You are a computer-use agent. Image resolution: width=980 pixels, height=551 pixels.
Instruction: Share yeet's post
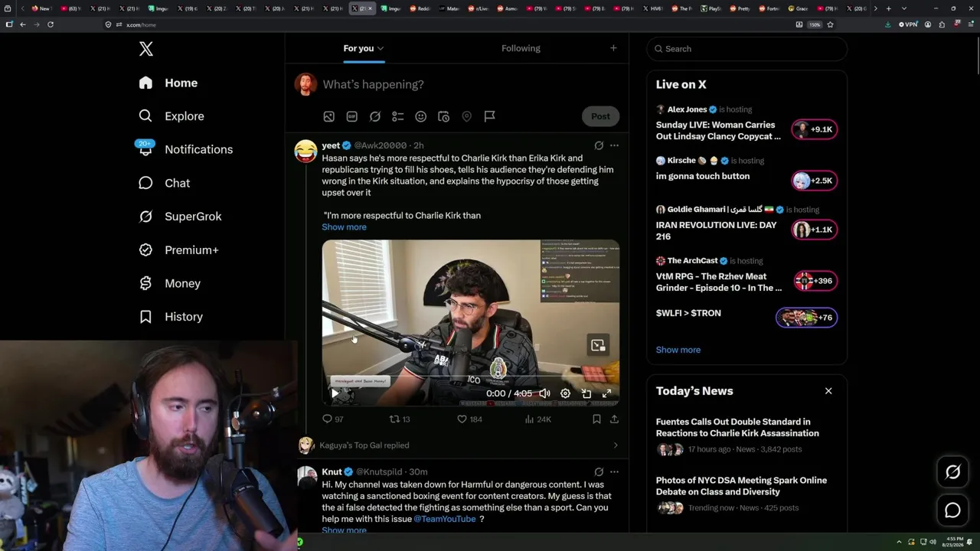[x=614, y=419]
